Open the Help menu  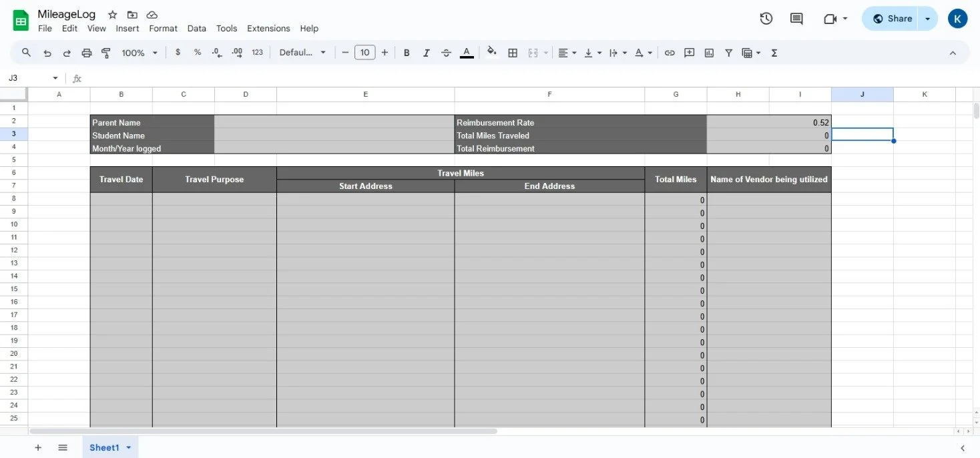click(309, 29)
